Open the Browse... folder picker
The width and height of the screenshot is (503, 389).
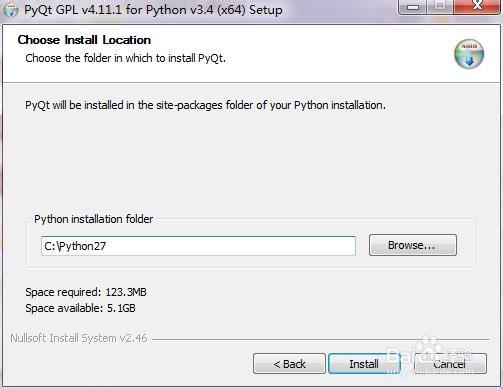click(x=413, y=245)
